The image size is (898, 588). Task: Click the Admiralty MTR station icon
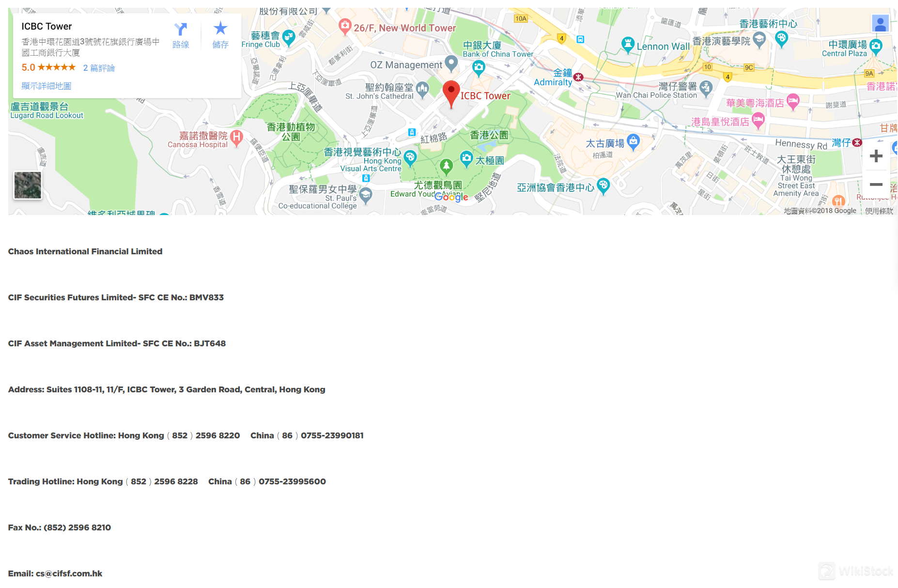point(578,77)
